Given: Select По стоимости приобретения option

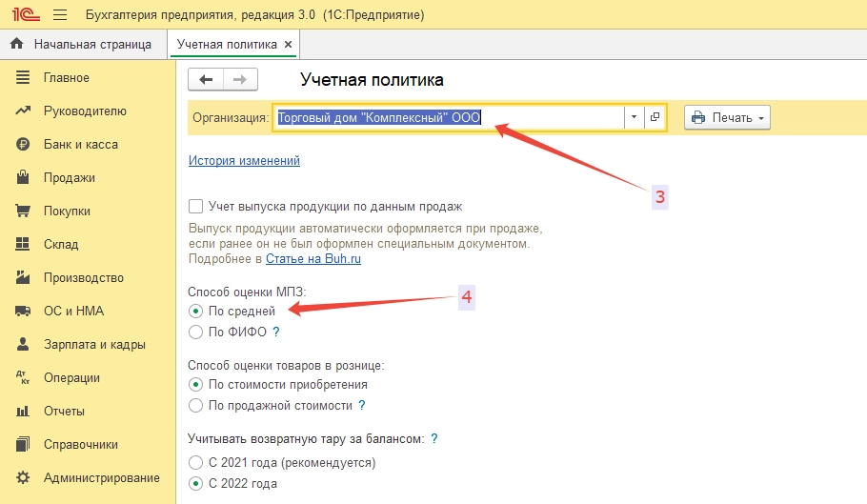Looking at the screenshot, I should point(195,385).
